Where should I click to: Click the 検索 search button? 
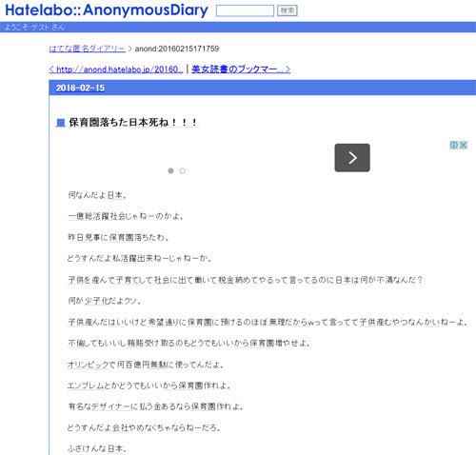click(x=288, y=10)
